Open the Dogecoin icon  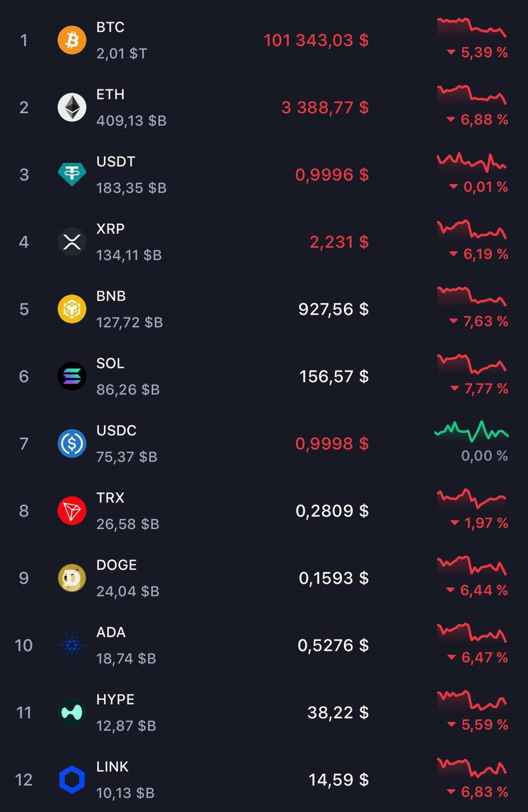72,578
